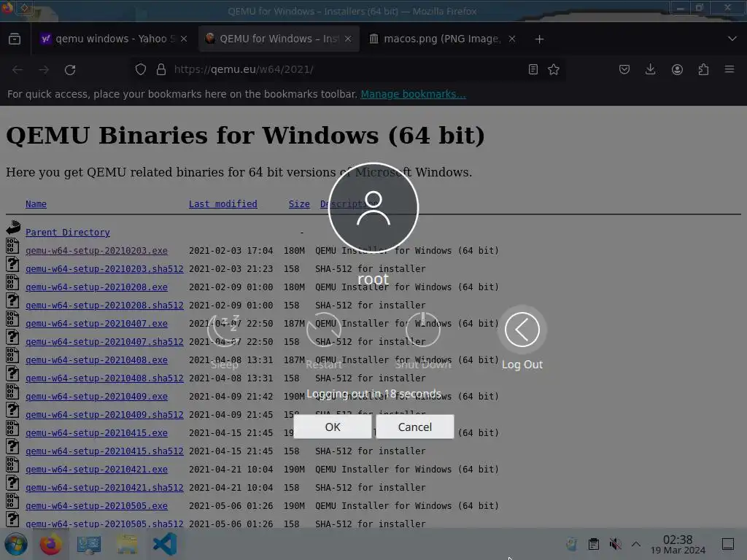Open qemu-w64-setup-20210421.sha512 link
Image resolution: width=747 pixels, height=560 pixels.
click(104, 488)
